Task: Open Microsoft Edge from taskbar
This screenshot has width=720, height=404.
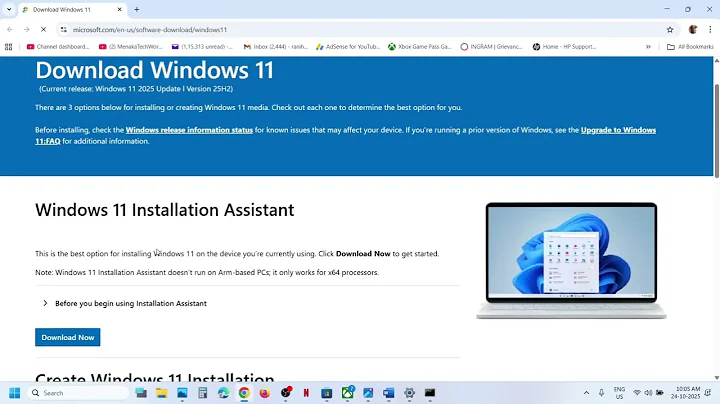Action: (x=223, y=393)
